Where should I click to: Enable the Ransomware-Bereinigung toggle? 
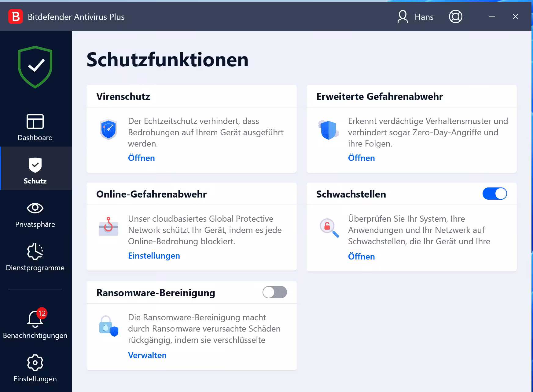click(x=274, y=292)
